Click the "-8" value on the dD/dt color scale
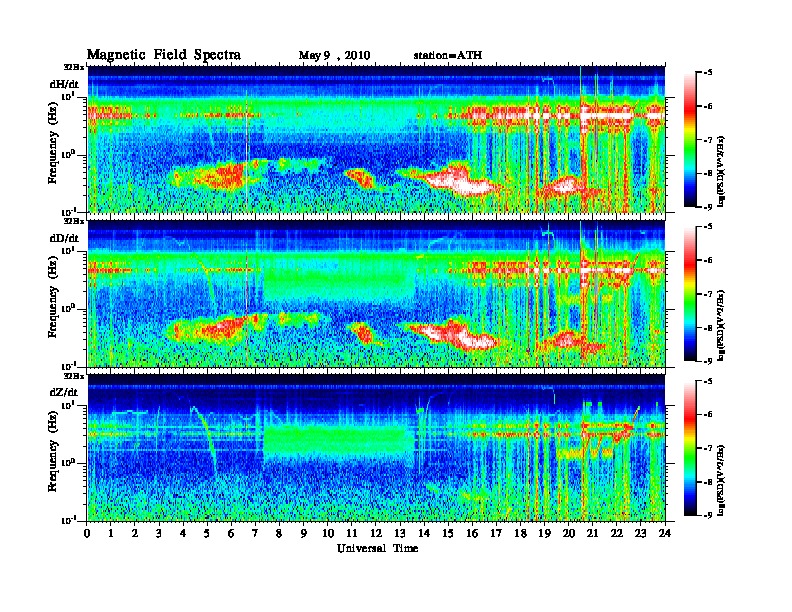 pos(708,327)
